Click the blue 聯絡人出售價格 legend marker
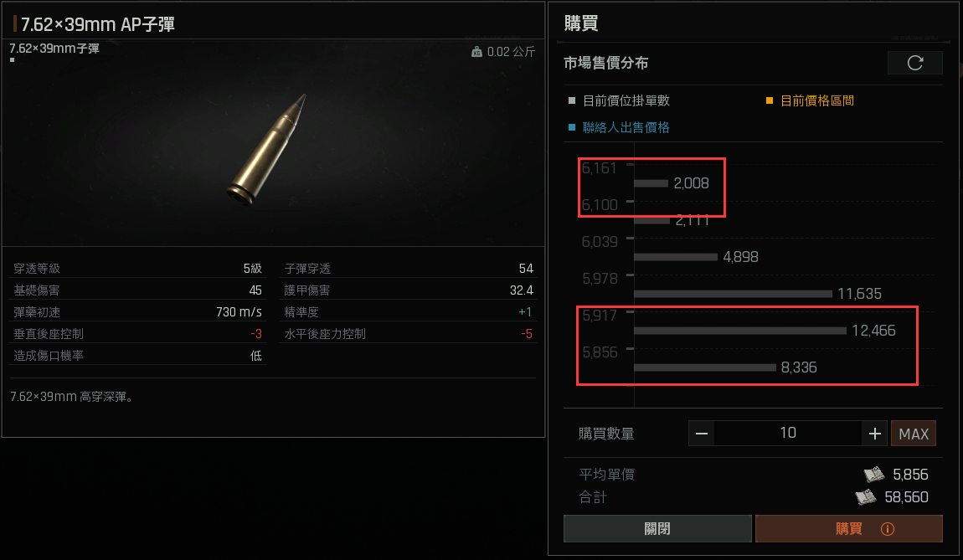This screenshot has width=963, height=560. click(x=572, y=127)
